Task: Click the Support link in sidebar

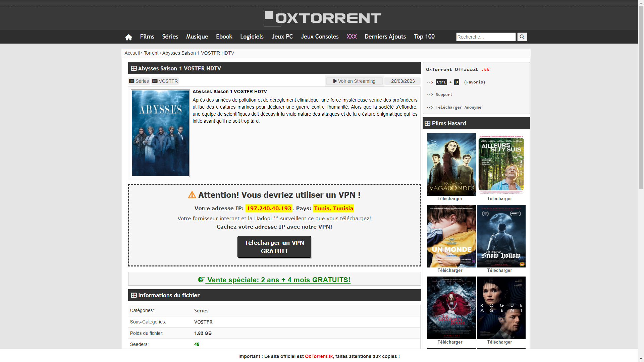Action: click(444, 95)
